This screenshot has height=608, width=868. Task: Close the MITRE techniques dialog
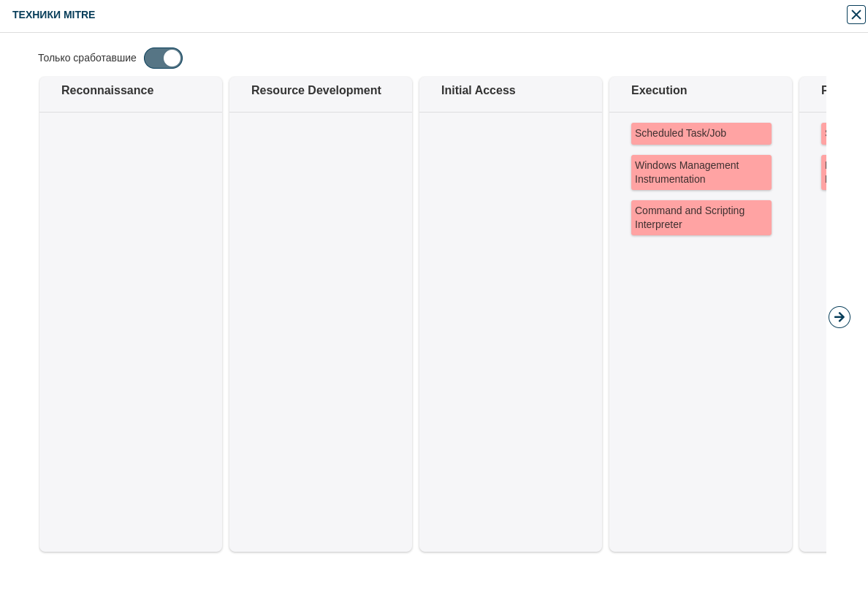856,15
